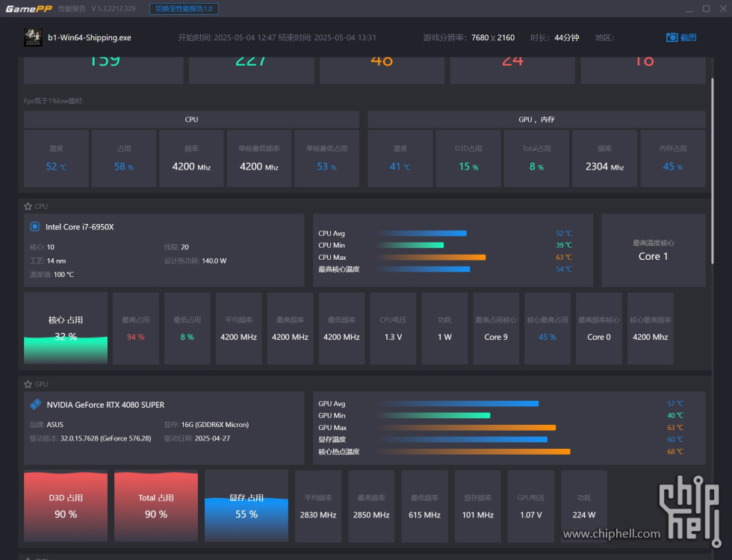Click the 8 % Total usage value
Viewport: 732px width, 560px height.
[536, 167]
